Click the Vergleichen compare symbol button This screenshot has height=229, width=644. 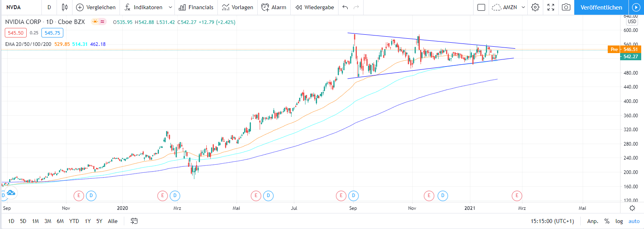pos(96,7)
